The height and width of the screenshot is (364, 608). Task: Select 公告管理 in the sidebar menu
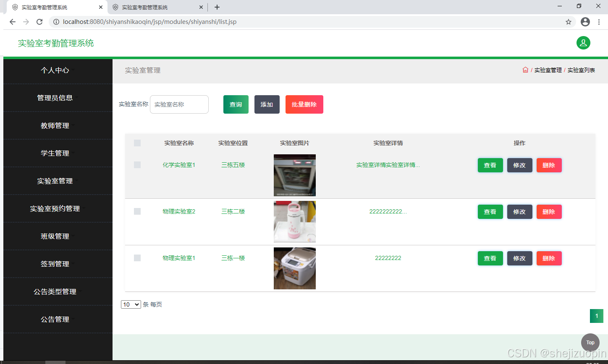coord(55,319)
